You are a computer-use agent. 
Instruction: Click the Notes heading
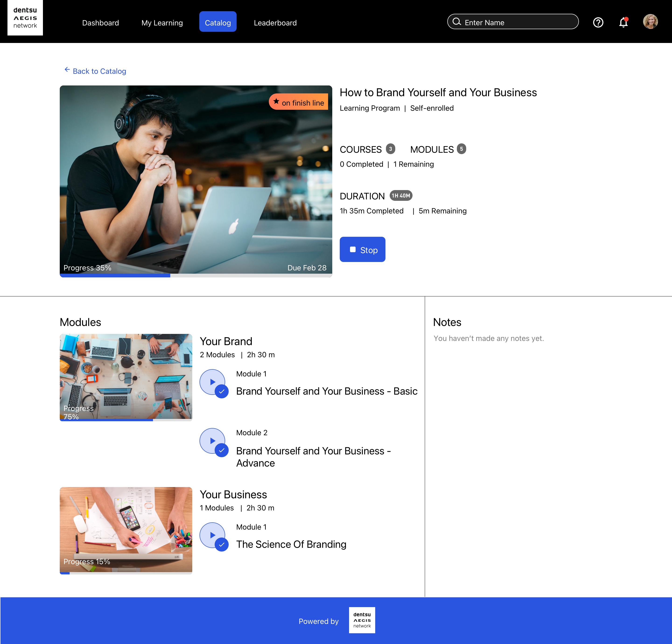pos(447,322)
